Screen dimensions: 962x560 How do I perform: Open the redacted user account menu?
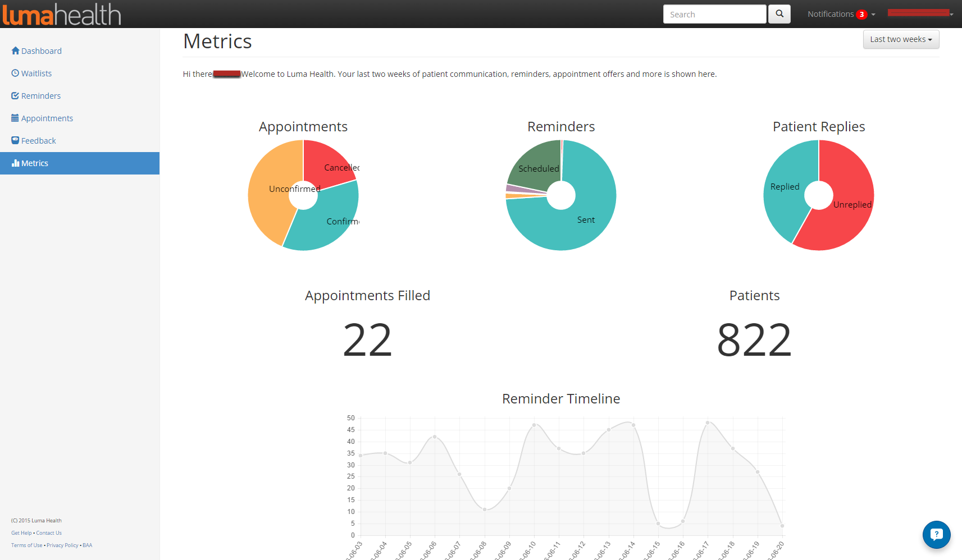coord(920,13)
